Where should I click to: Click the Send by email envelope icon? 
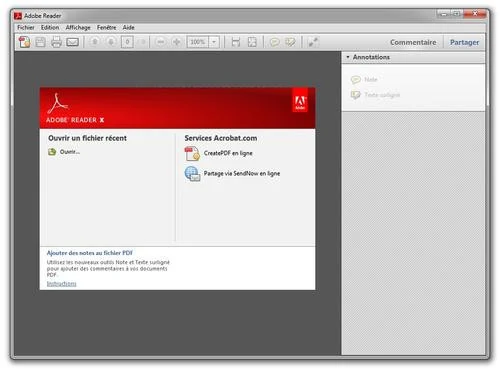(72, 42)
